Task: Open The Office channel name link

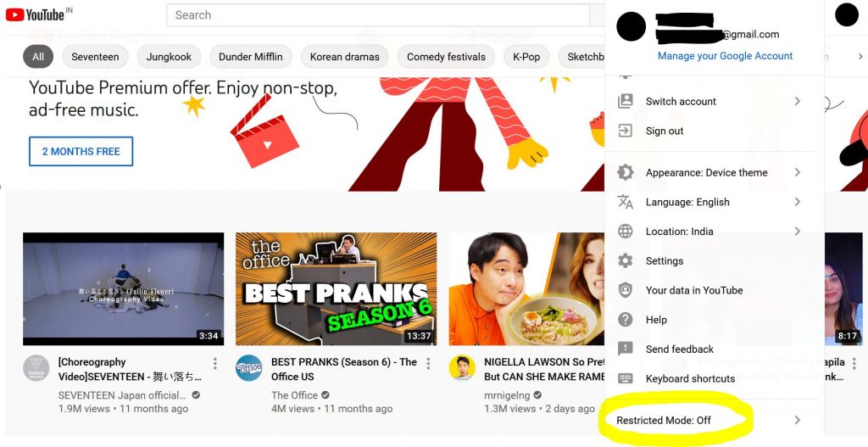Action: coord(294,395)
